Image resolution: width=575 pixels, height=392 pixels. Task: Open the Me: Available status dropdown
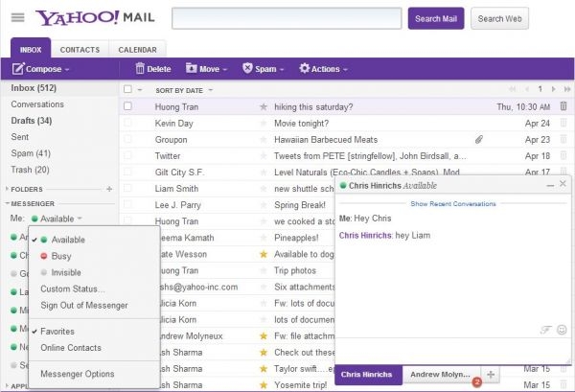[x=57, y=219]
